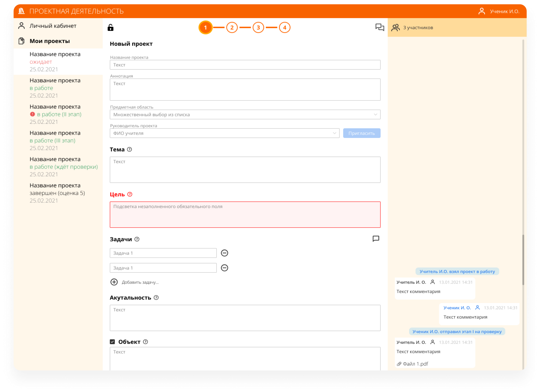The width and height of the screenshot is (539, 392).
Task: Open the chat bubbles icon
Action: pos(379,27)
